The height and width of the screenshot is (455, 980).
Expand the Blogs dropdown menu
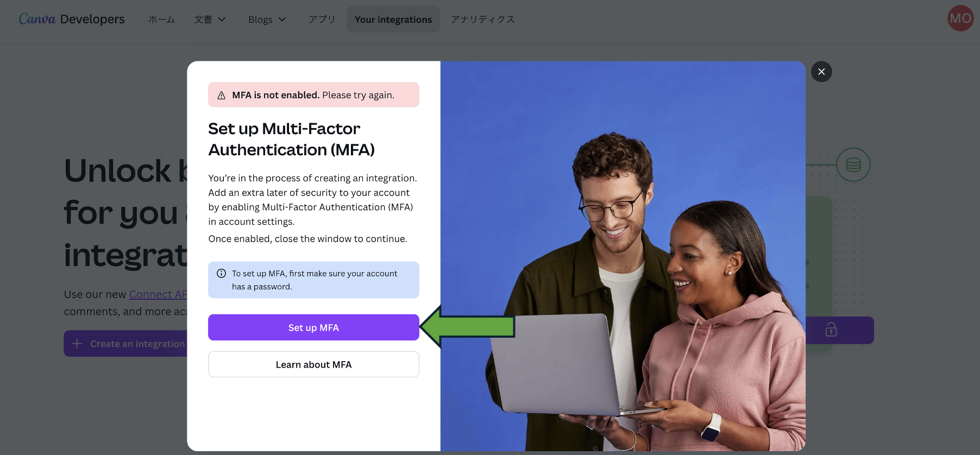[267, 20]
